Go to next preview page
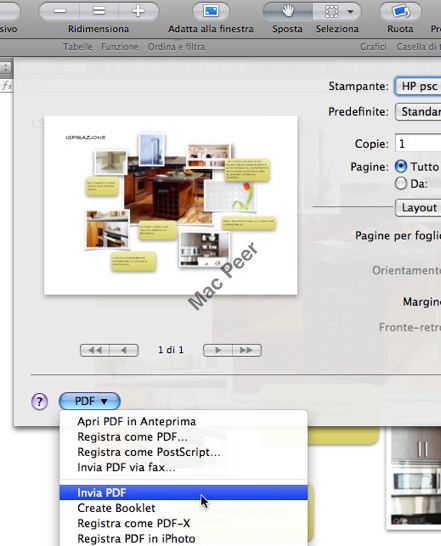The image size is (441, 546). pyautogui.click(x=218, y=350)
